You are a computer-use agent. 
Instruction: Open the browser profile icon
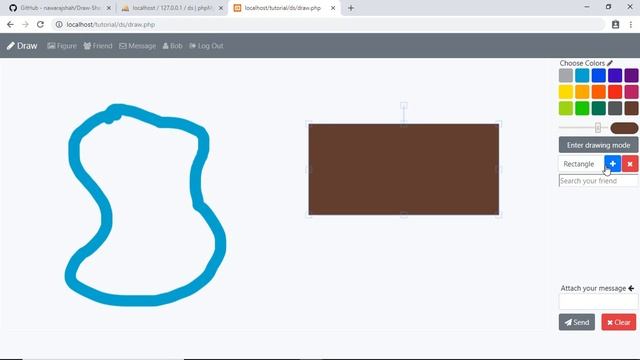tap(615, 24)
